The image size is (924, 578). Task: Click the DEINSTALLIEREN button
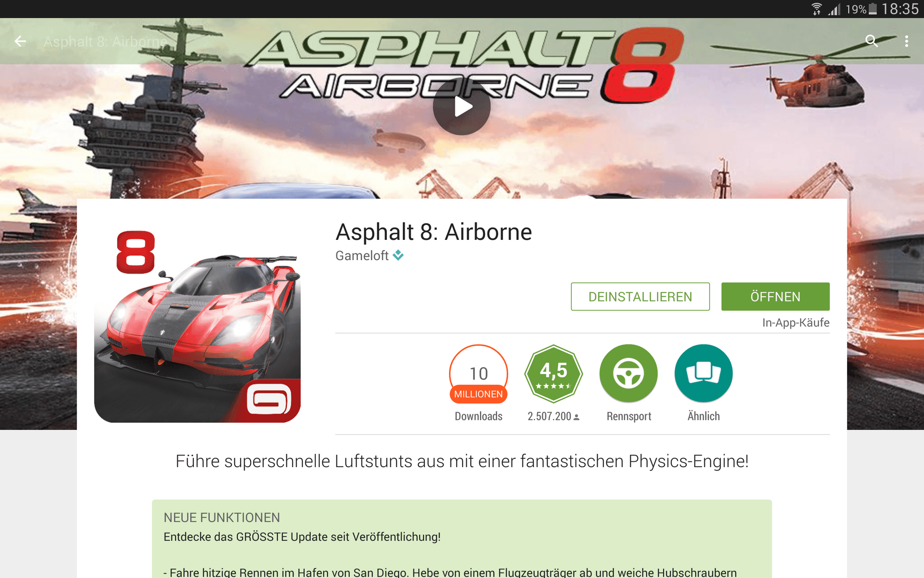pos(640,297)
